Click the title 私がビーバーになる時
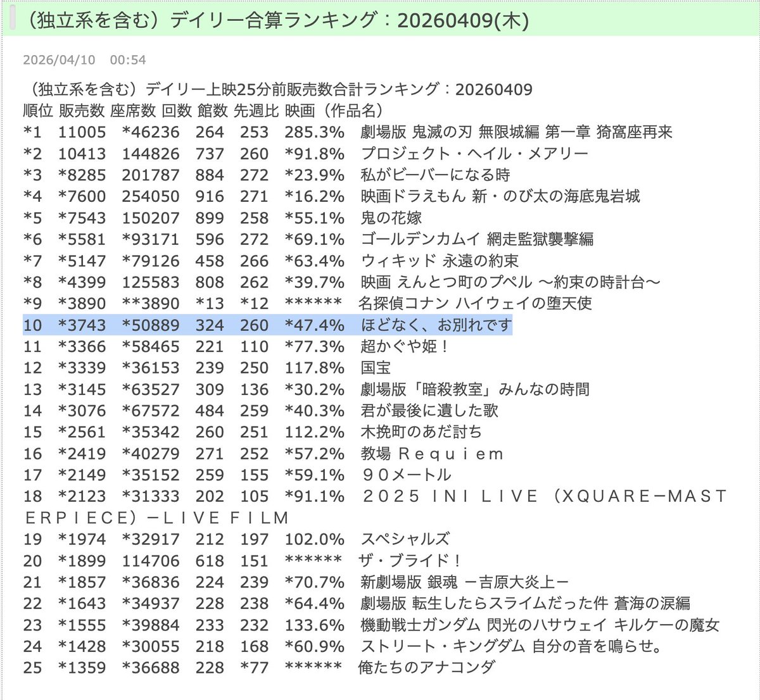 tap(436, 175)
